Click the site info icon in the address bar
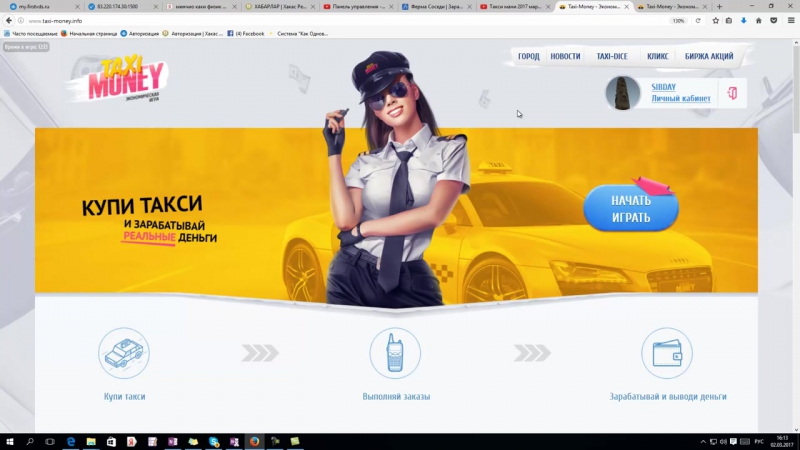This screenshot has width=800, height=450. point(21,21)
